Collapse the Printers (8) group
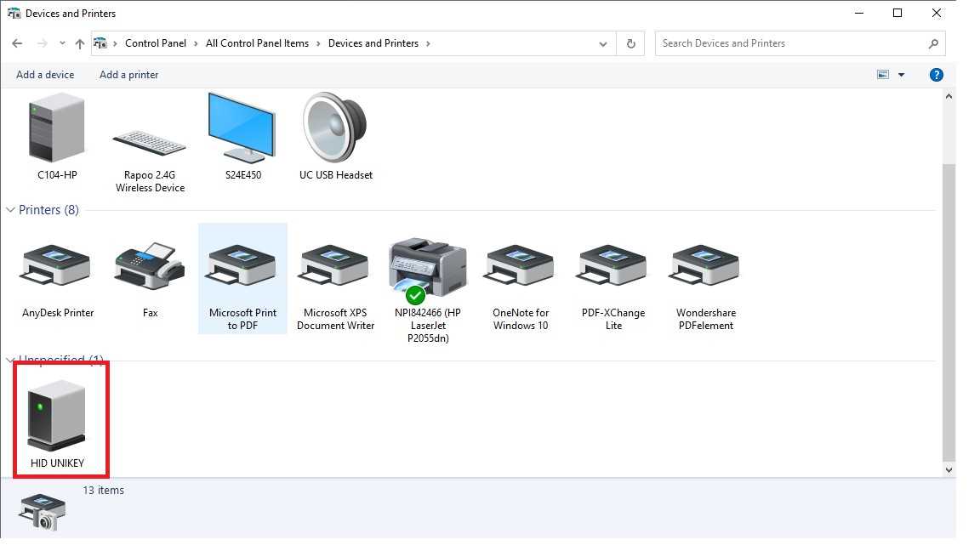 [11, 210]
